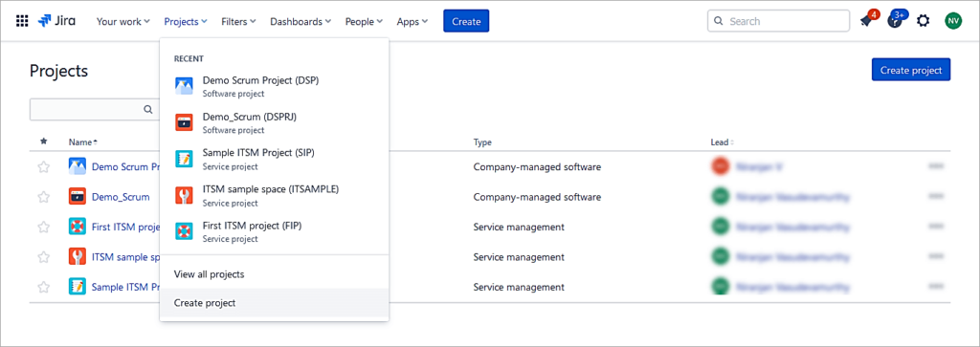Sort table by Name column
This screenshot has height=347, width=980.
tap(83, 142)
